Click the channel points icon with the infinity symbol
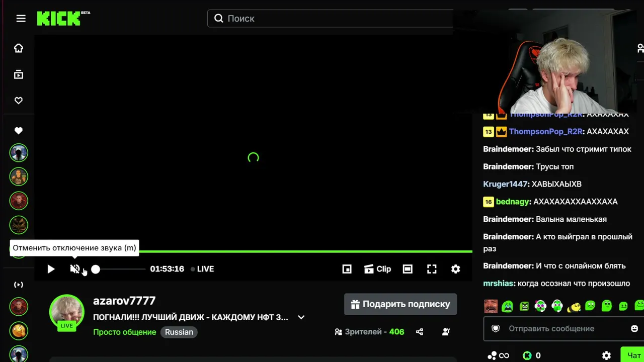 499,355
